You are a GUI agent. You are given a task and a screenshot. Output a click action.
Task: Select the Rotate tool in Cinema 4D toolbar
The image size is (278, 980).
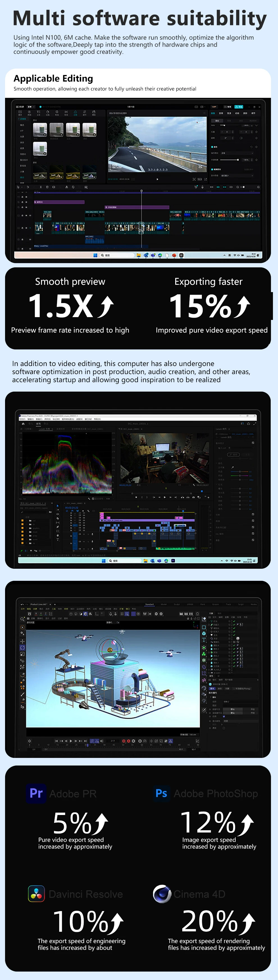pos(22,647)
